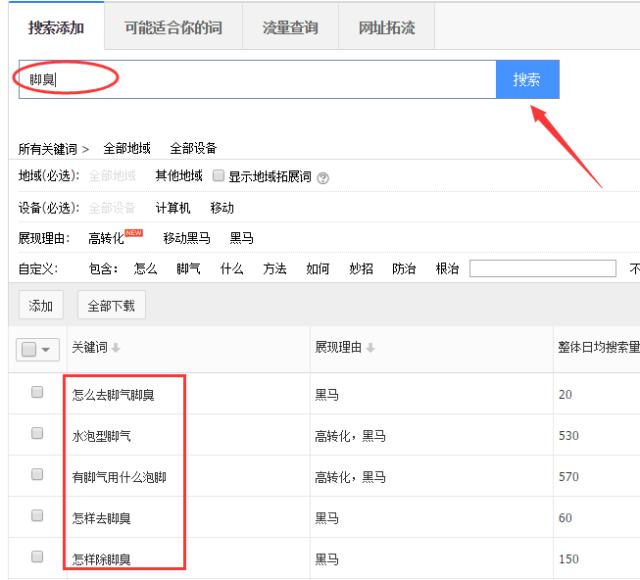
Task: Toggle the select-all checkbox in table header
Action: point(29,349)
